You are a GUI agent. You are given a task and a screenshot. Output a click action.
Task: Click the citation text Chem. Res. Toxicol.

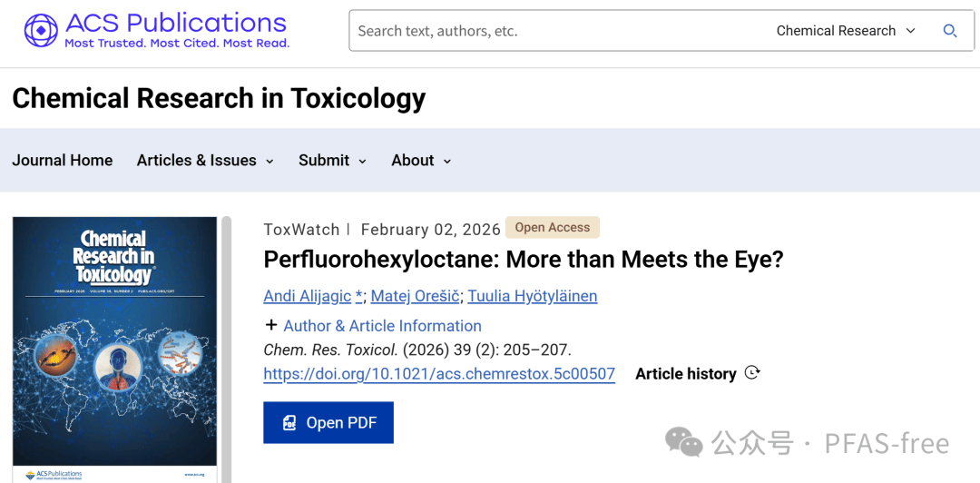pyautogui.click(x=332, y=350)
